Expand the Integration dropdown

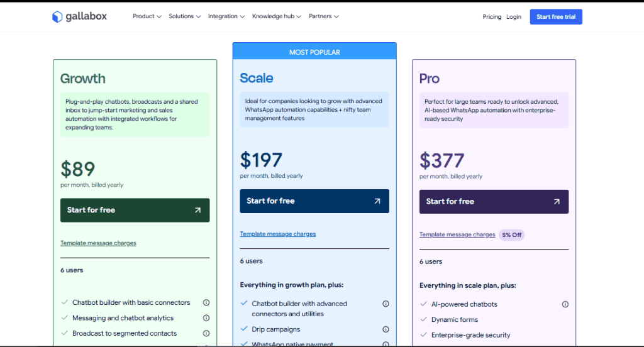tap(226, 16)
